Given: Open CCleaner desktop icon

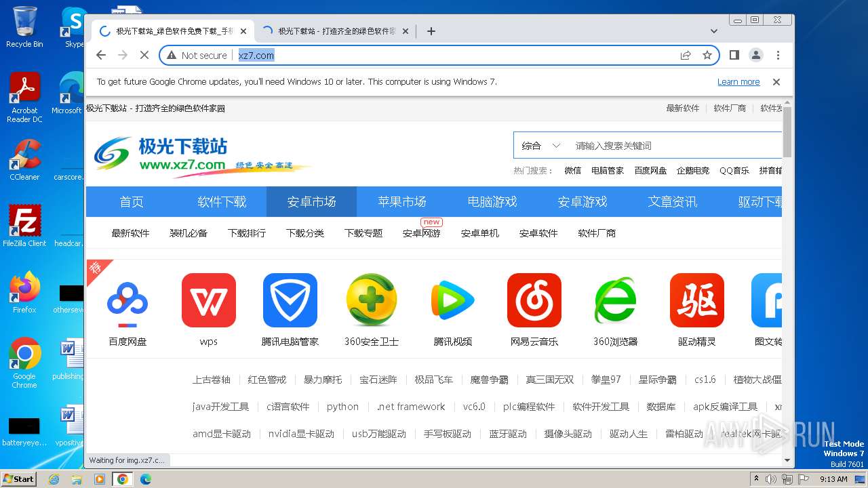Looking at the screenshot, I should (x=24, y=161).
